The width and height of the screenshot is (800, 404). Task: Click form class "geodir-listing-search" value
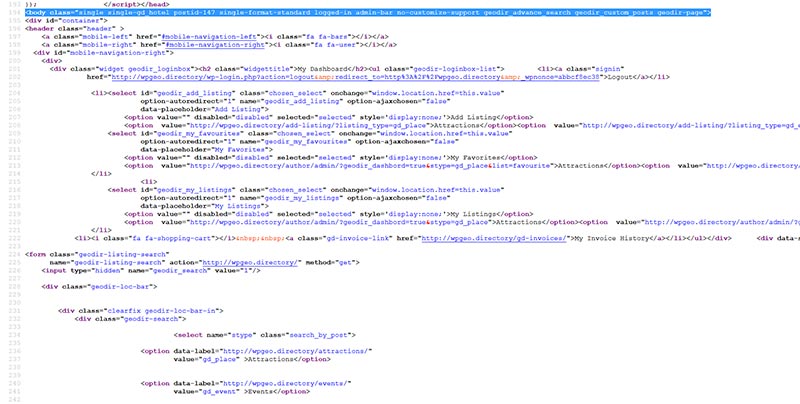pyautogui.click(x=121, y=255)
